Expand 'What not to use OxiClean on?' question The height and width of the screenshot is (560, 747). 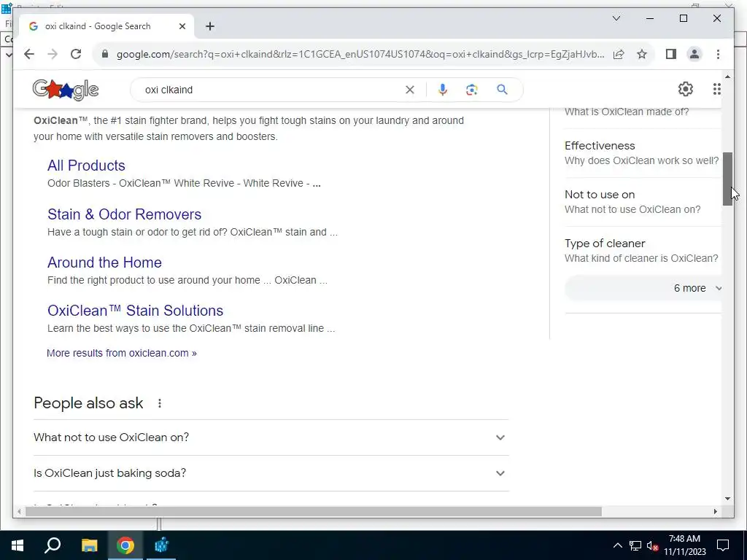pos(271,437)
